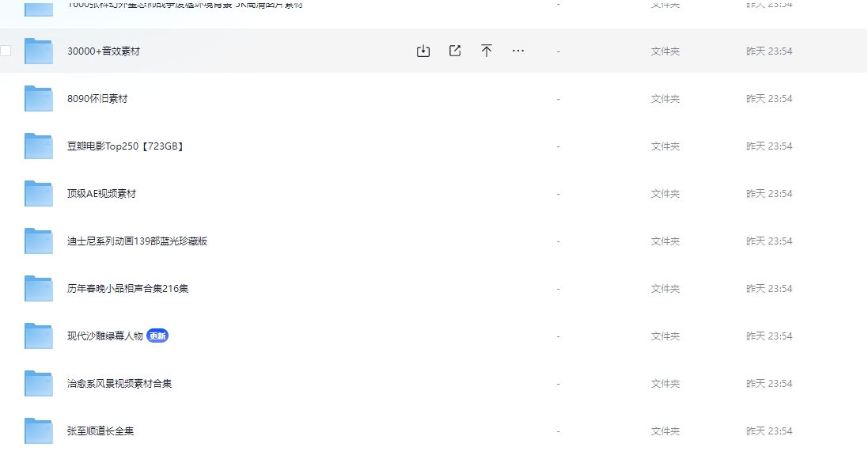Click the 豆瓣电影Top250【723GB】 folder name
The height and width of the screenshot is (459, 868).
126,146
